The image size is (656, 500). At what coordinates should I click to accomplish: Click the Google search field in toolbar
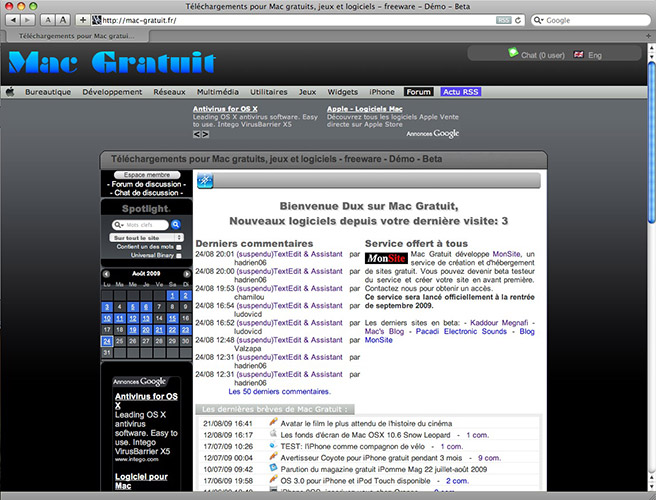591,20
